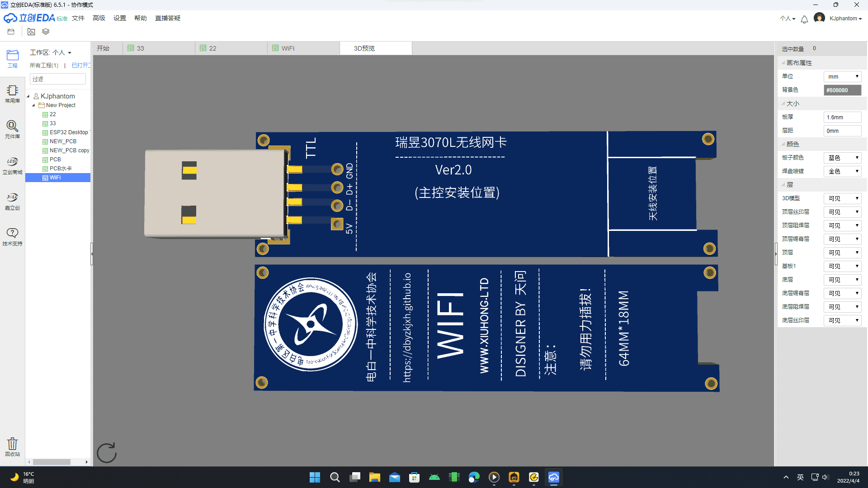
Task: Change 顶层锡膏层 visibility dropdown
Action: point(842,239)
